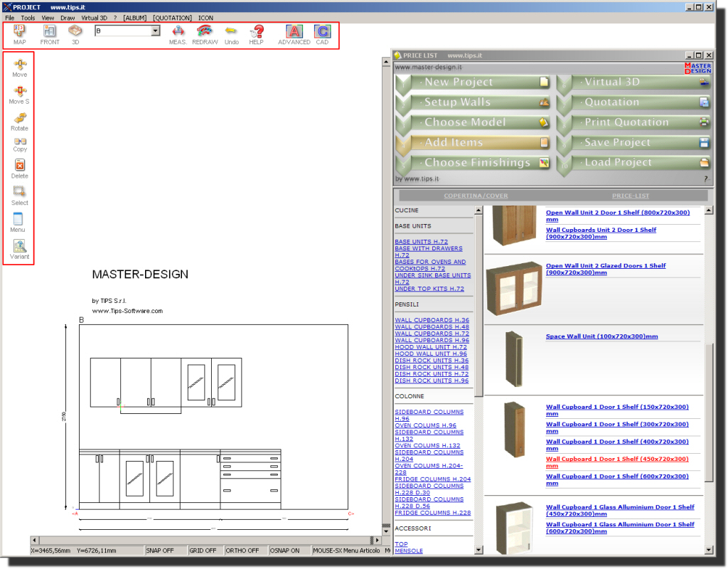Click the Setup Walls button
This screenshot has height=569, width=728.
473,102
